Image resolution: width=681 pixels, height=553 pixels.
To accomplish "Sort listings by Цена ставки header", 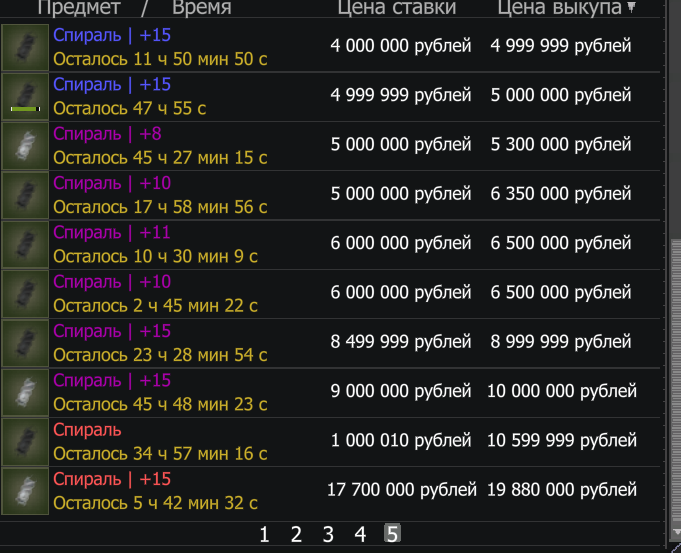I will point(397,7).
